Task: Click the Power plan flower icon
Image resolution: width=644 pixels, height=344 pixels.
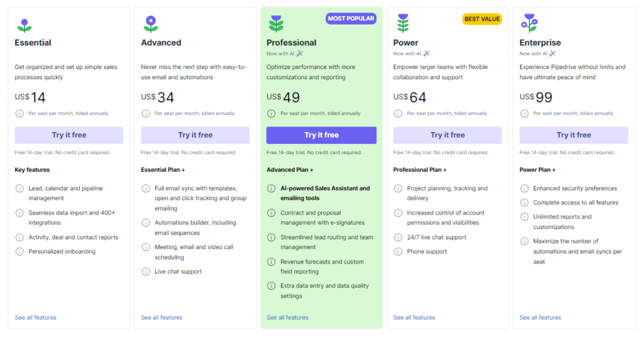Action: (403, 23)
